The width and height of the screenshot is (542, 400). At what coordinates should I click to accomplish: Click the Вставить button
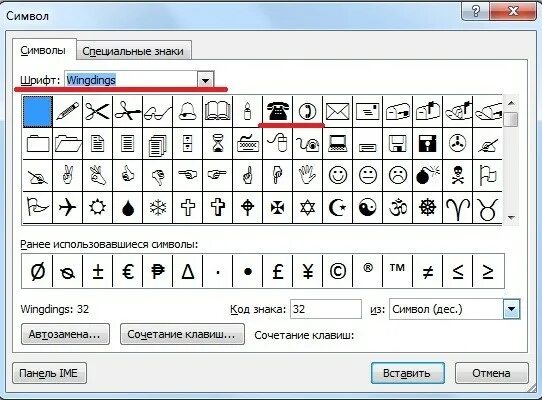(x=407, y=373)
